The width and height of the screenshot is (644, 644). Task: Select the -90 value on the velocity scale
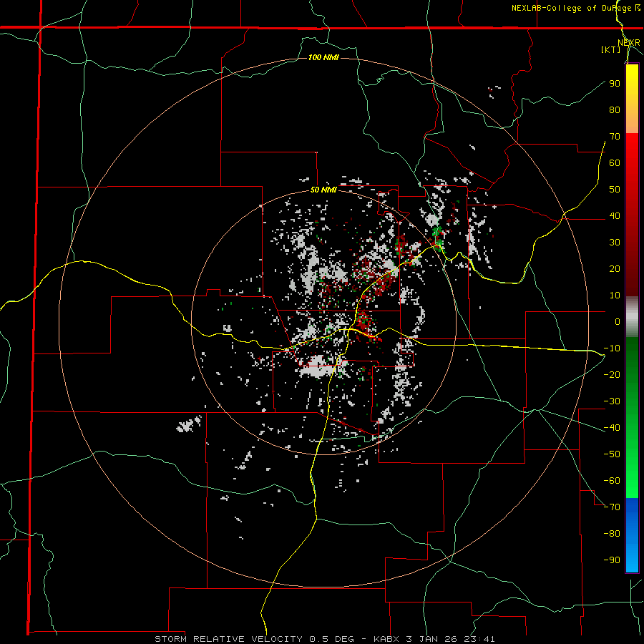(612, 560)
